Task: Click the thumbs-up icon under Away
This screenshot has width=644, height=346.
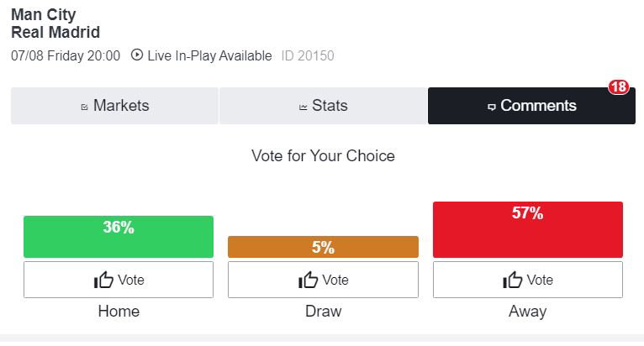Action: pyautogui.click(x=513, y=280)
